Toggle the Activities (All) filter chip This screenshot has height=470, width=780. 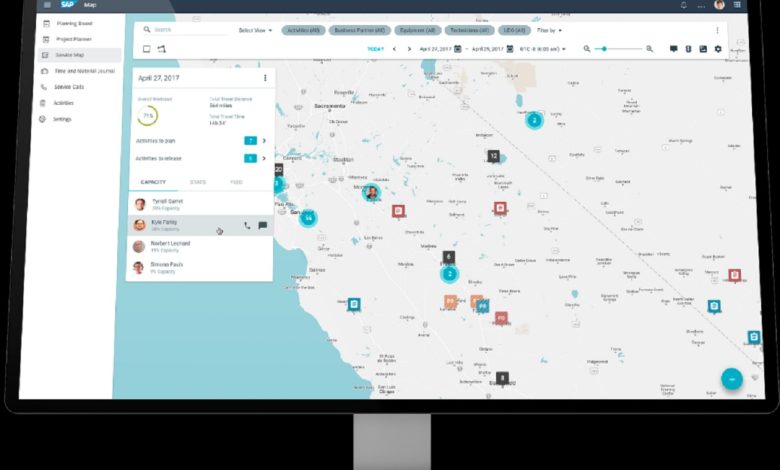(303, 31)
